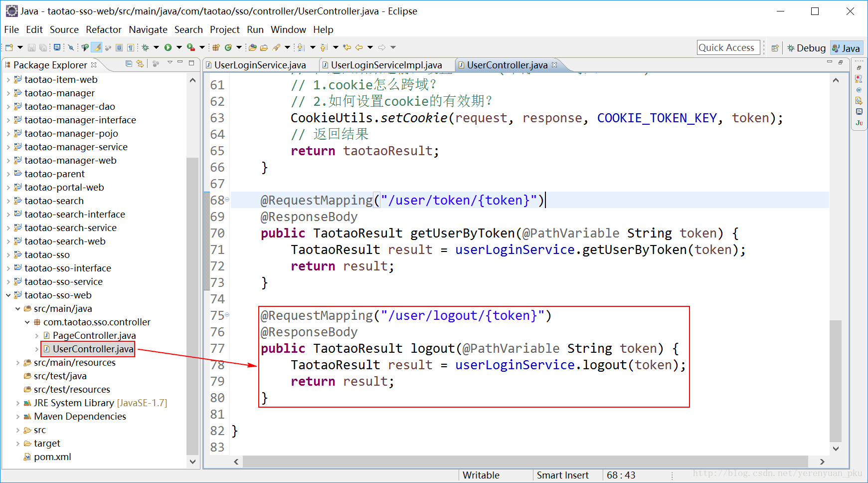
Task: Click the Next Annotation icon
Action: (x=301, y=47)
